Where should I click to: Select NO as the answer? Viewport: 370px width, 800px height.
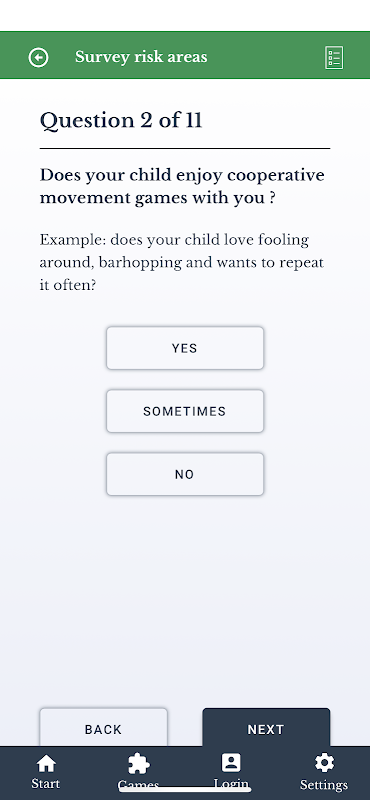(x=185, y=474)
